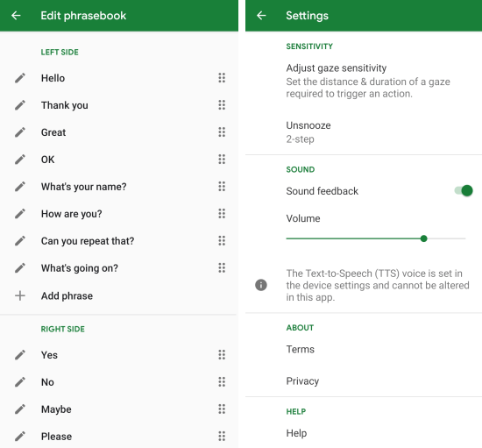The height and width of the screenshot is (448, 482).
Task: Click the plus icon for Add phrase
Action: 20,295
